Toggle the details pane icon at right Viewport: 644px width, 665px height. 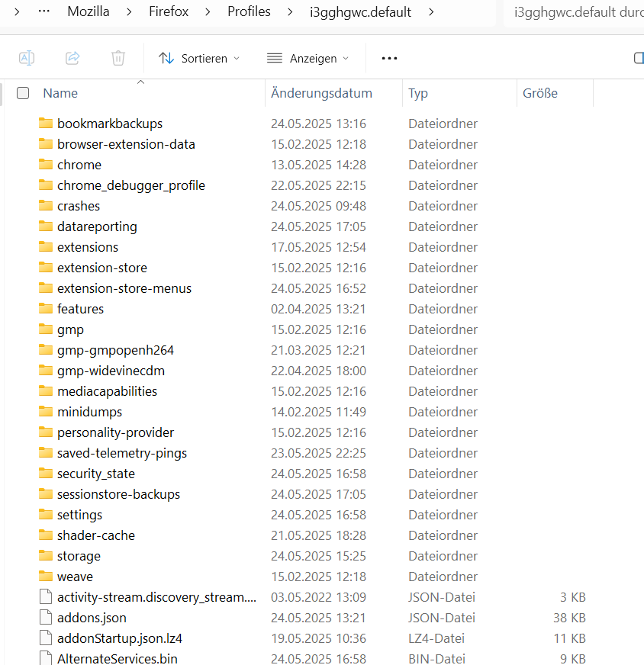click(x=639, y=58)
